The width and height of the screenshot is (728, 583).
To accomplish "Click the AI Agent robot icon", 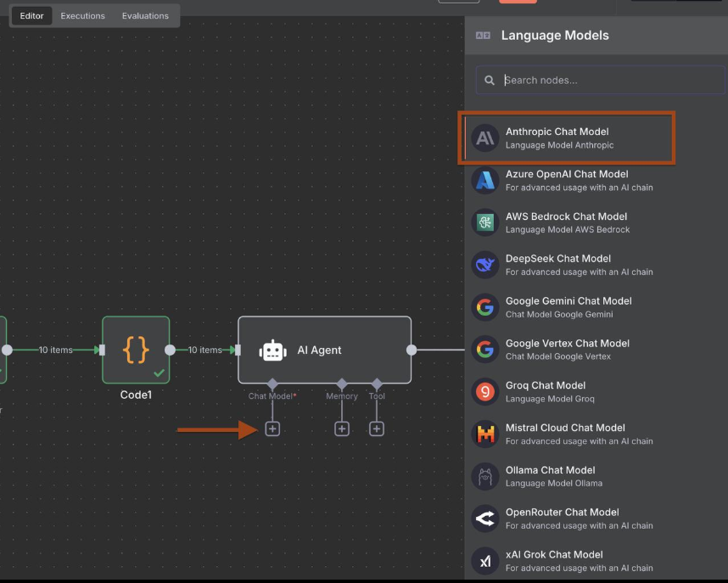I will click(x=272, y=350).
